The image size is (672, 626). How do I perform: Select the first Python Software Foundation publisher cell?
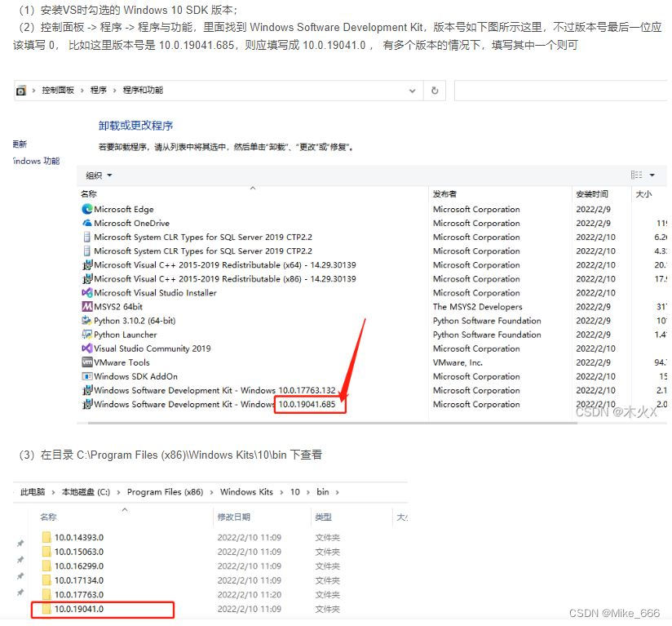(x=487, y=320)
